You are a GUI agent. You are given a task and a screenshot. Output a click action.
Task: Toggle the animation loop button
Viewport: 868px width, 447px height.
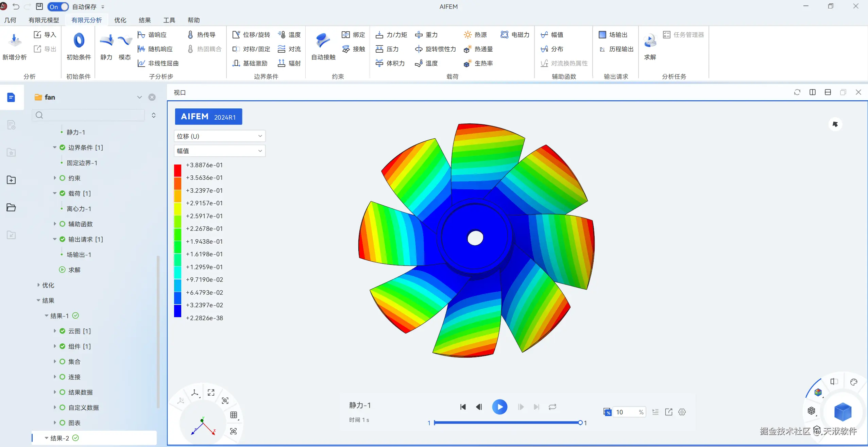(552, 407)
